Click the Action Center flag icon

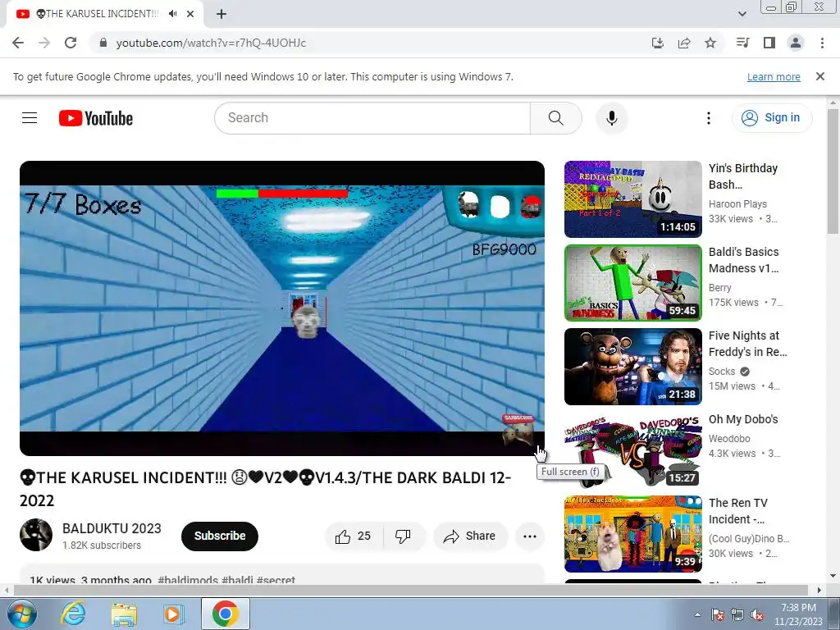point(717,615)
